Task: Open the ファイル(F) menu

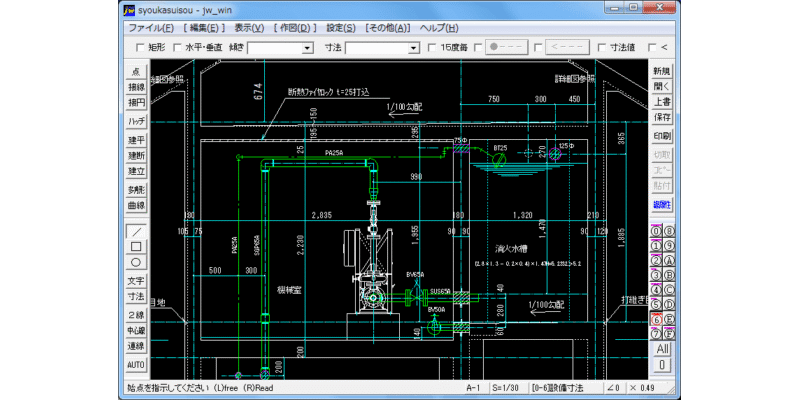Action: [151, 28]
